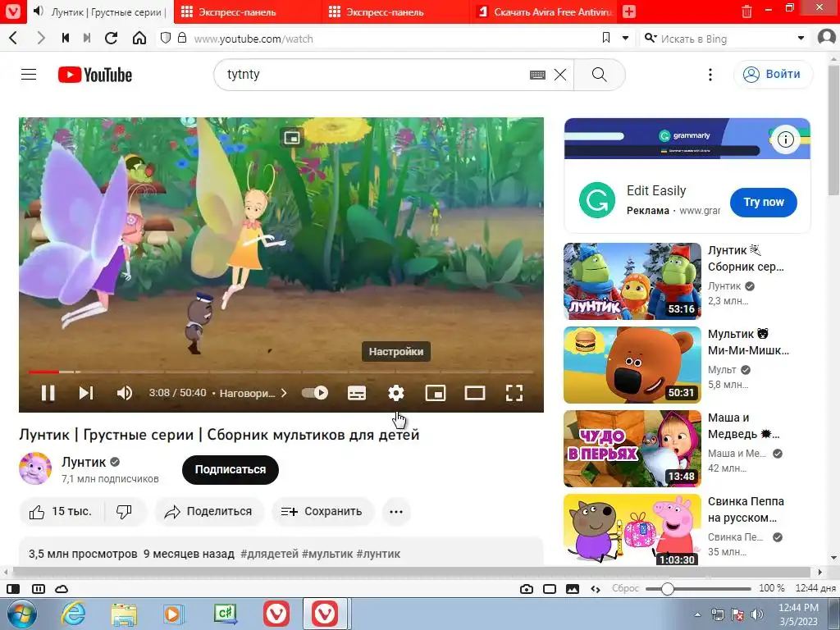Pause the video
The image size is (840, 630).
pyautogui.click(x=48, y=393)
